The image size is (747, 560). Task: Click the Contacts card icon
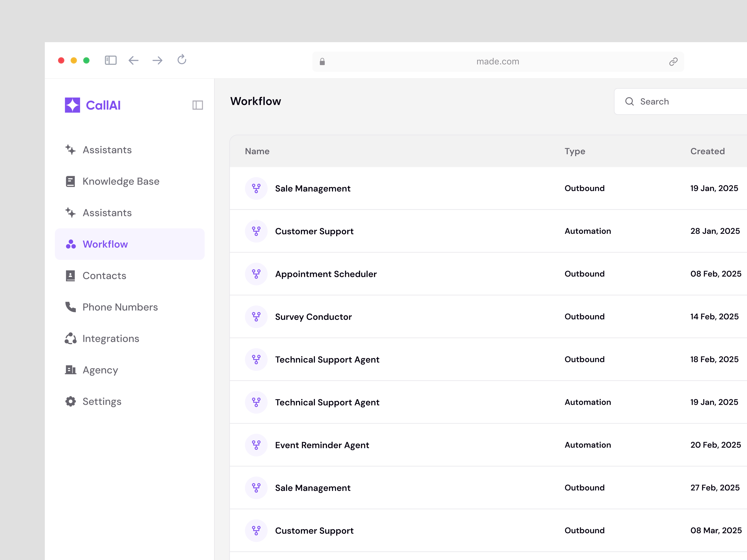[70, 276]
